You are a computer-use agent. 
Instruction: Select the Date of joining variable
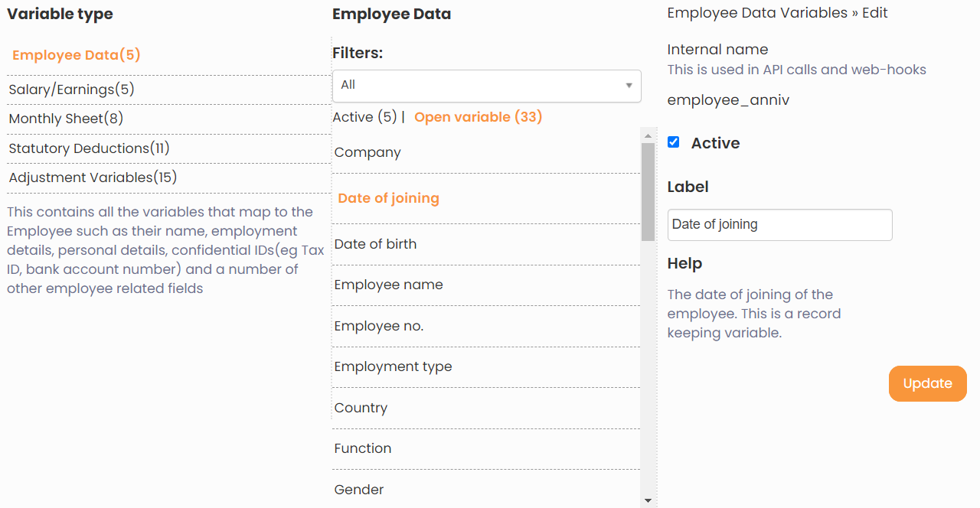[388, 197]
